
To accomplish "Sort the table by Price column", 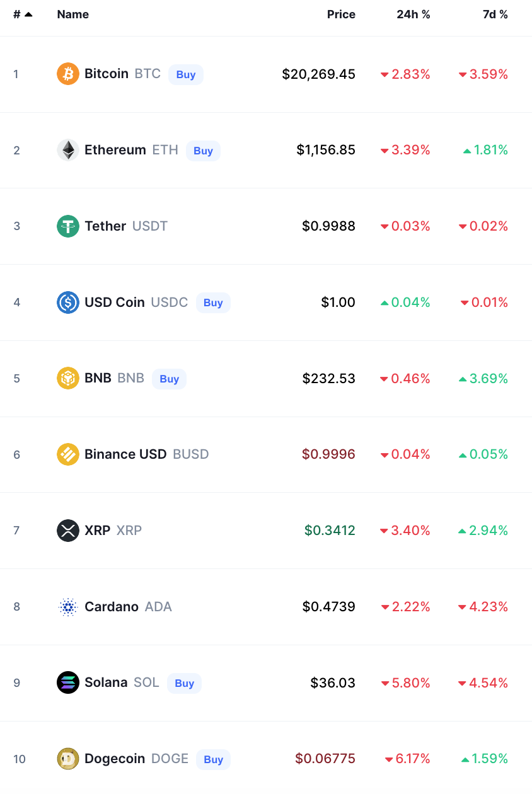I will (x=341, y=14).
